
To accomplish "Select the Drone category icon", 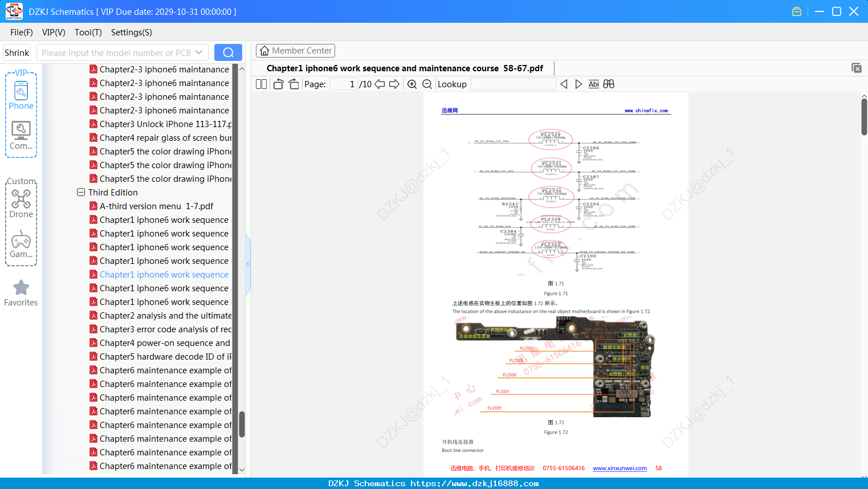I will coord(21,203).
